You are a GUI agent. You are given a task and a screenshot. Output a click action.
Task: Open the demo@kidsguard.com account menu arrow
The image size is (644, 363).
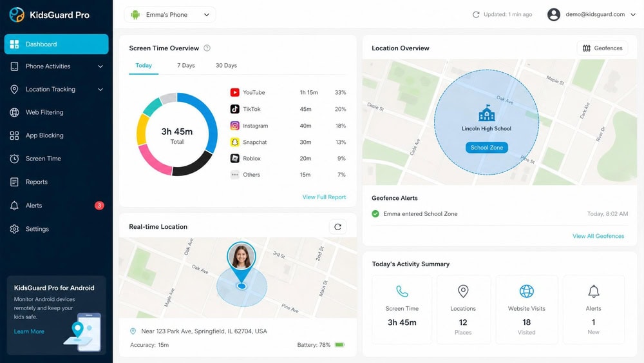tap(633, 14)
